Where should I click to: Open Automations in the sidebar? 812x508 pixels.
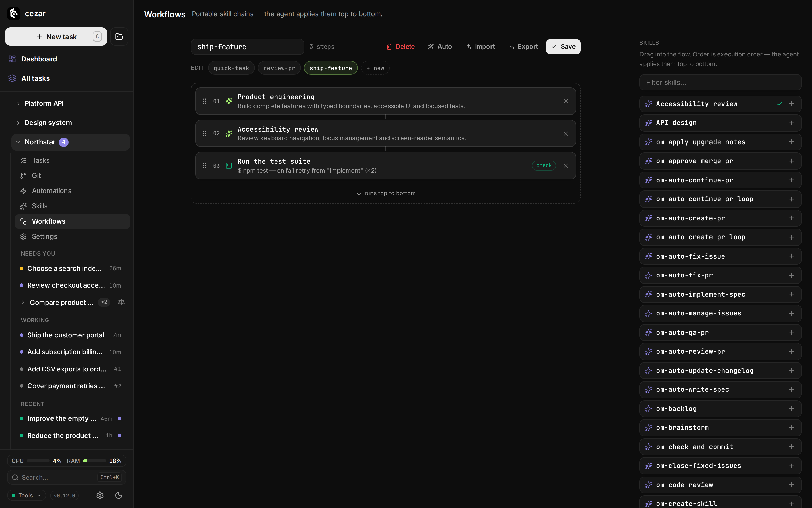point(73,191)
